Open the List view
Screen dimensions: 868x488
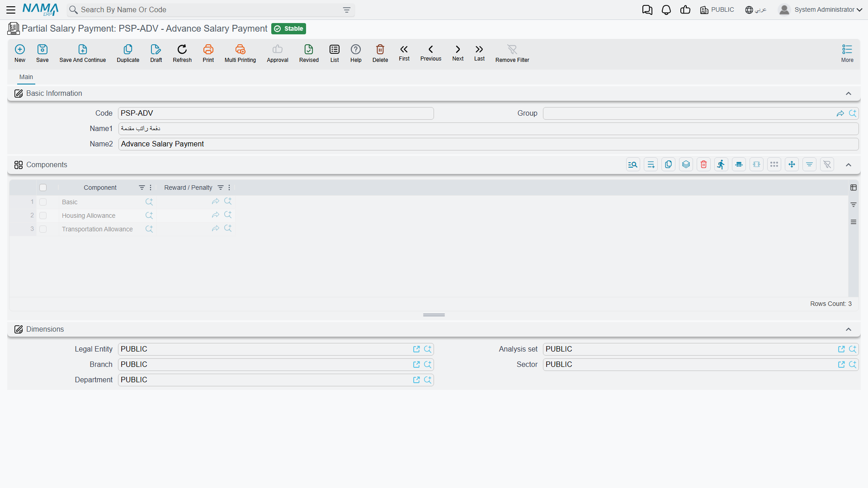coord(335,53)
